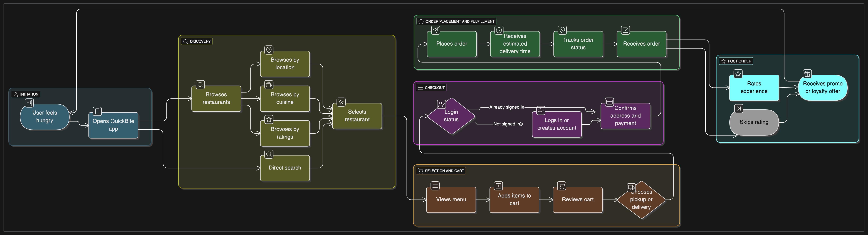Select the cursor icon on Selects restaurant
This screenshot has width=868, height=235.
pyautogui.click(x=341, y=102)
